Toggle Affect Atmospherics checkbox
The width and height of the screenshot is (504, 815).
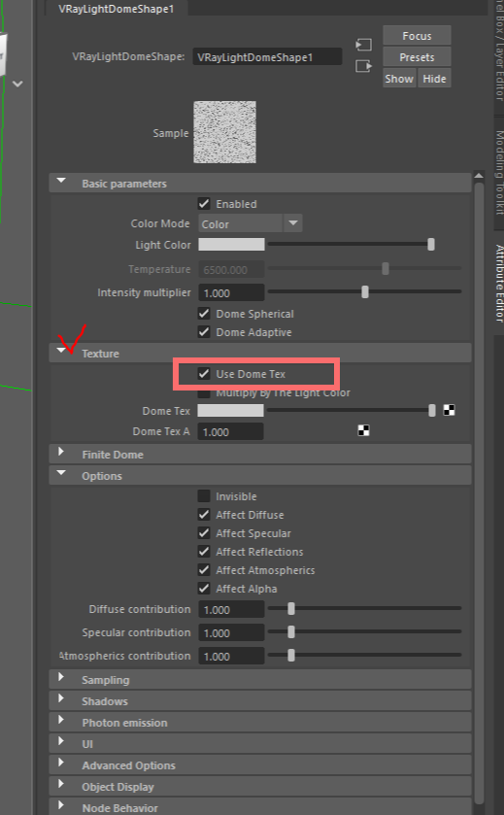pyautogui.click(x=204, y=569)
